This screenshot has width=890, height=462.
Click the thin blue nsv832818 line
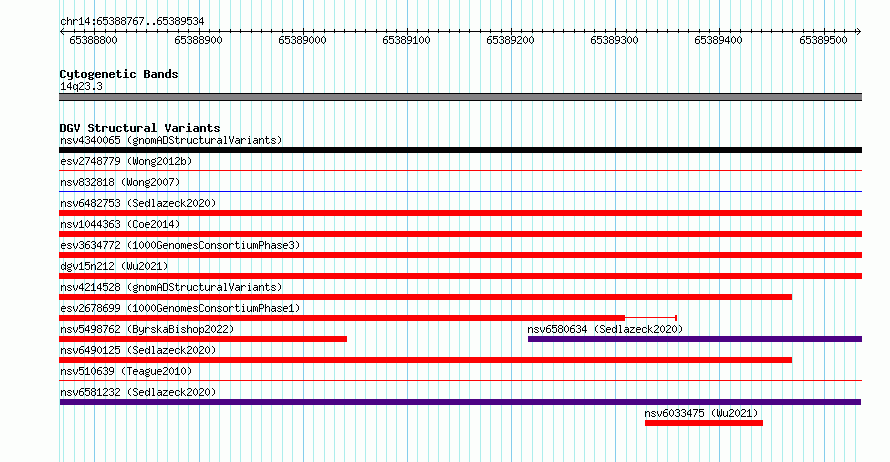[460, 191]
